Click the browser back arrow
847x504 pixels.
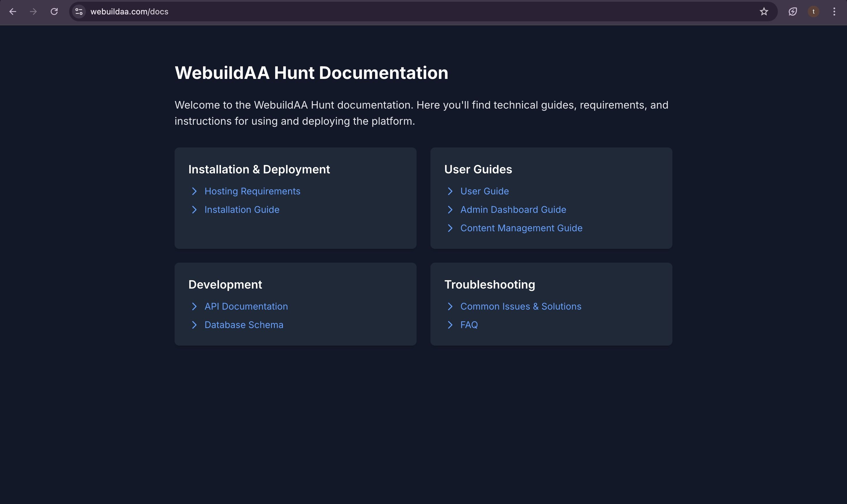13,12
